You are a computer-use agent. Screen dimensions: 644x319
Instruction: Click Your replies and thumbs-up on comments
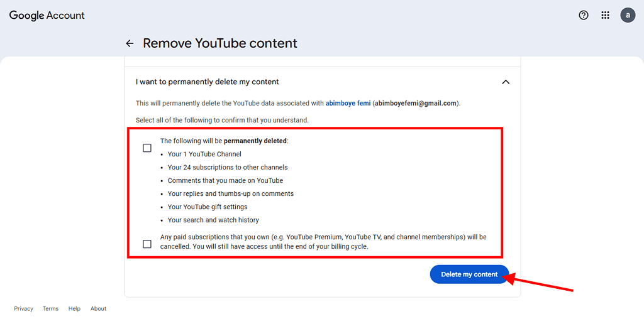pyautogui.click(x=231, y=193)
